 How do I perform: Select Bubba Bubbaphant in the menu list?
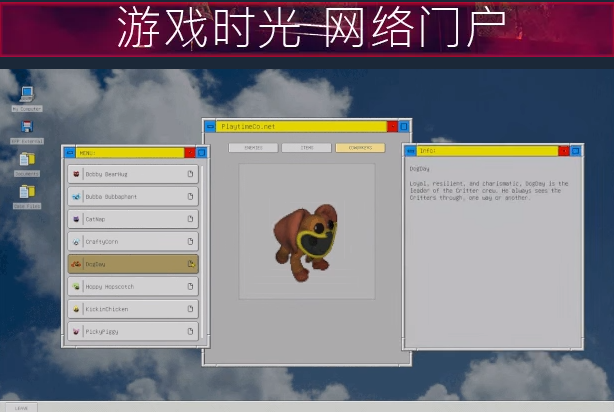pos(133,197)
